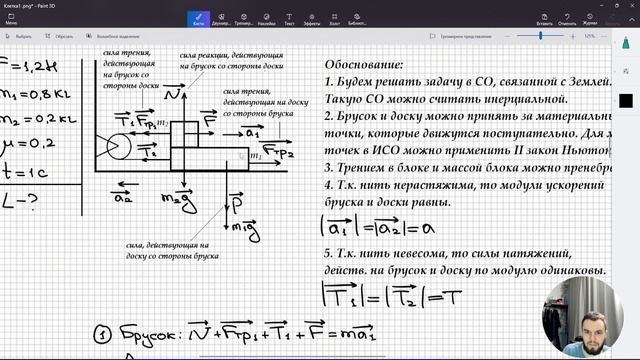This screenshot has height=360, width=640.
Task: Click the handwritten 't=1c' value
Action: 25,172
